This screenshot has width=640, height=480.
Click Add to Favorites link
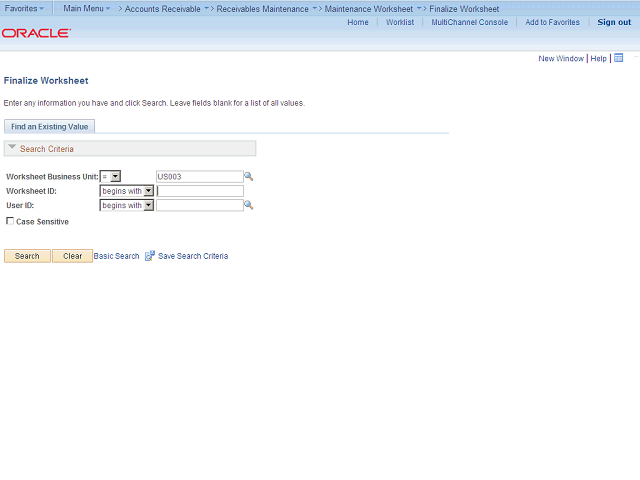(552, 22)
